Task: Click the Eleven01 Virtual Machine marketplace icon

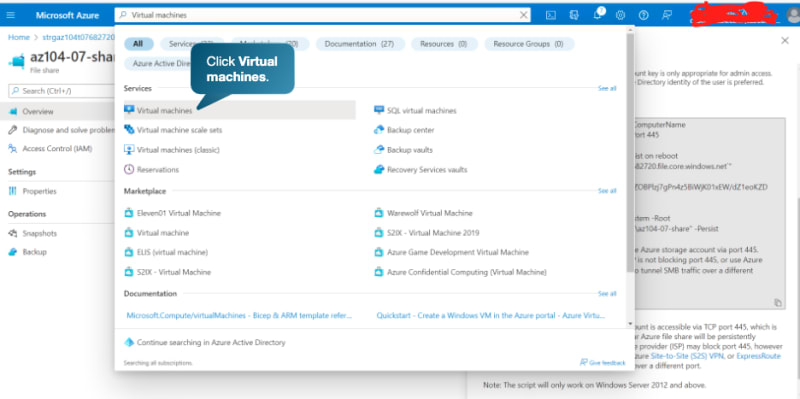Action: click(129, 213)
